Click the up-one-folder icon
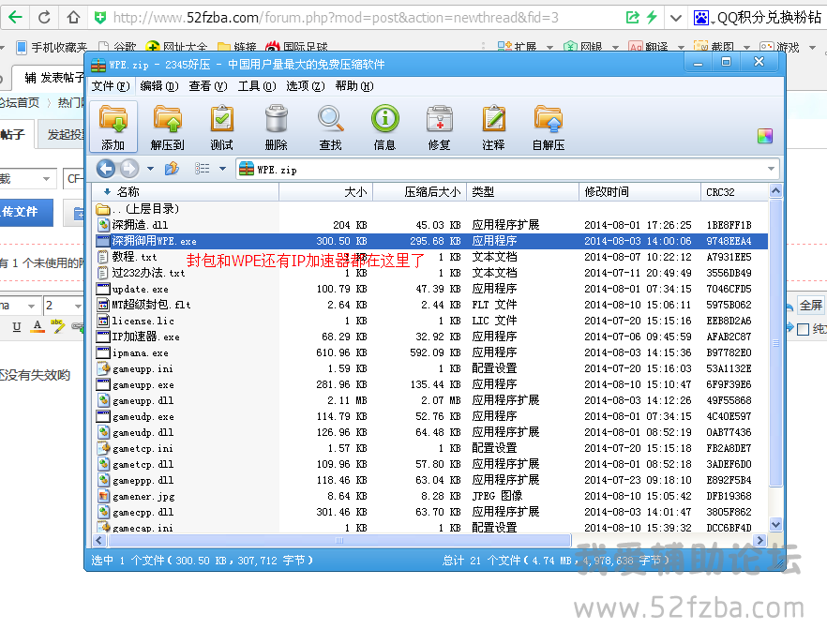 pyautogui.click(x=172, y=169)
